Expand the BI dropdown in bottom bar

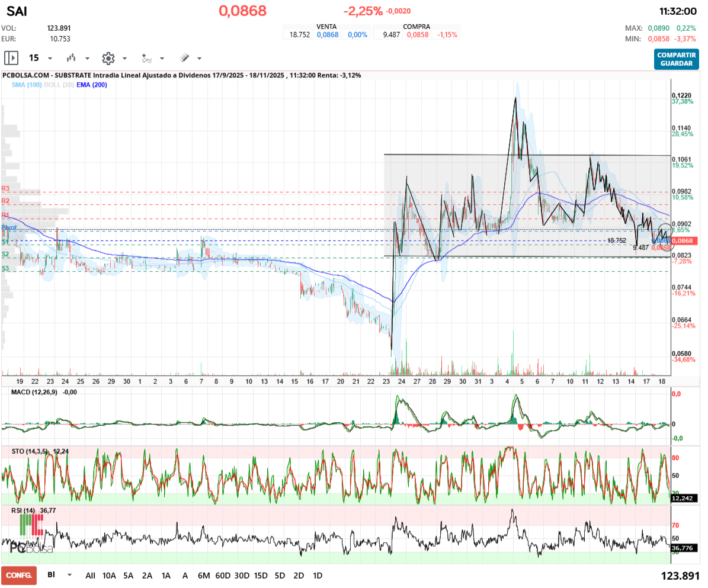tap(70, 575)
